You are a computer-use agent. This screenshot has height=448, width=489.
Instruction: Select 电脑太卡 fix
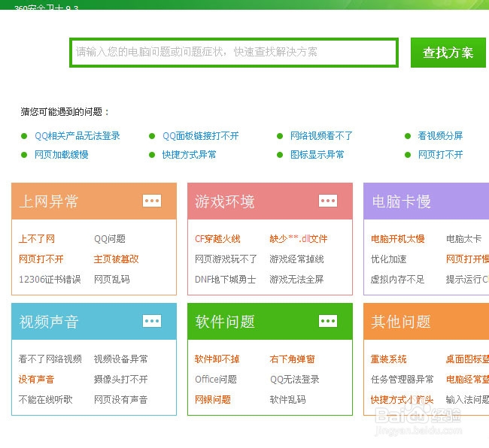[x=463, y=239]
